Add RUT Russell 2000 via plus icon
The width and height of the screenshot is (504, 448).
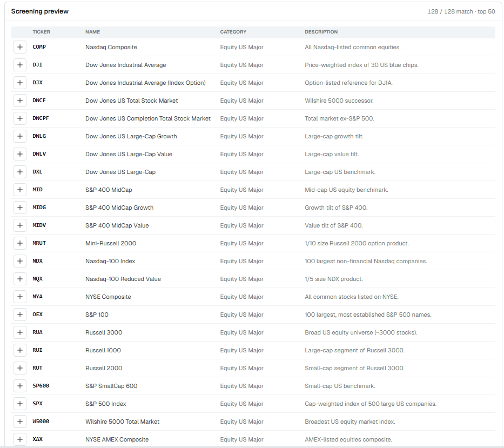20,368
